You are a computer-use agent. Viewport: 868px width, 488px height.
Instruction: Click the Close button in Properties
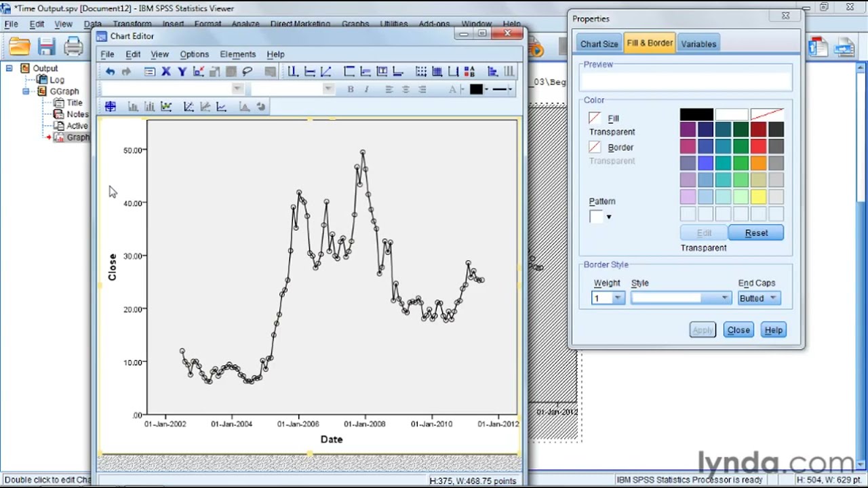coord(738,330)
